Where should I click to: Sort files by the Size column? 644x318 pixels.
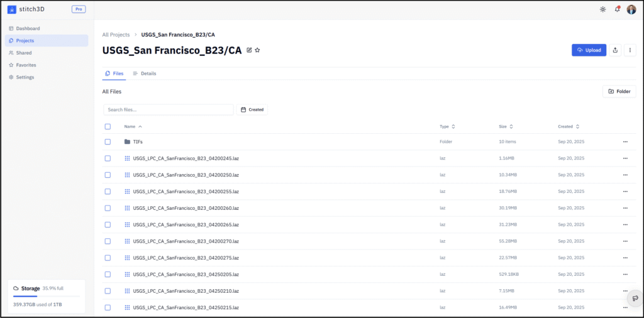[506, 126]
